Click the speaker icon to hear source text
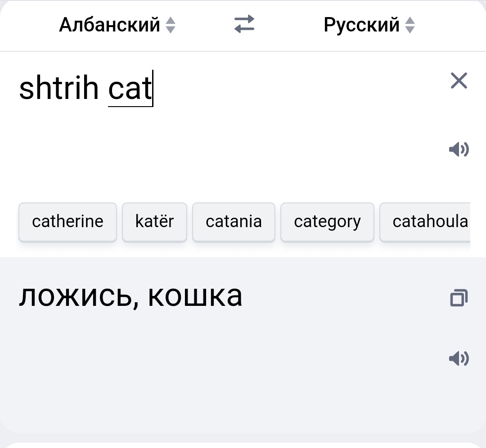 pos(459,150)
